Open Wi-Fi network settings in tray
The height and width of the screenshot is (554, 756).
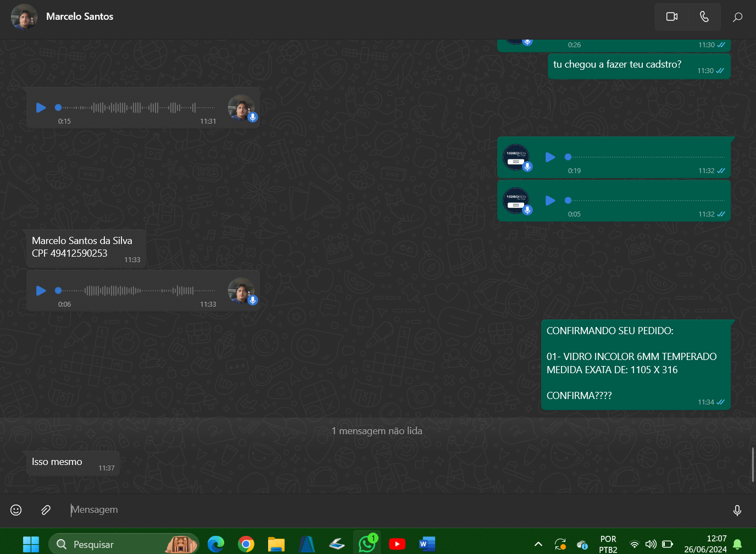[635, 544]
